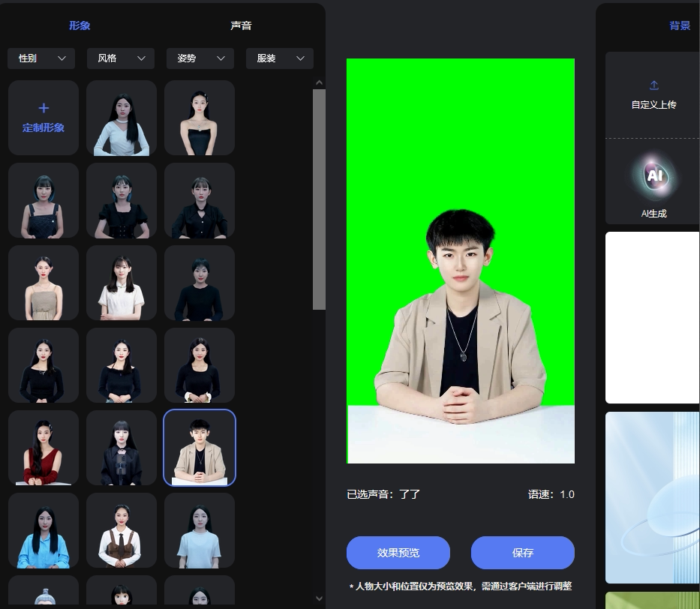Pick the woman in blue shirt avatar
The image size is (700, 609).
click(44, 530)
